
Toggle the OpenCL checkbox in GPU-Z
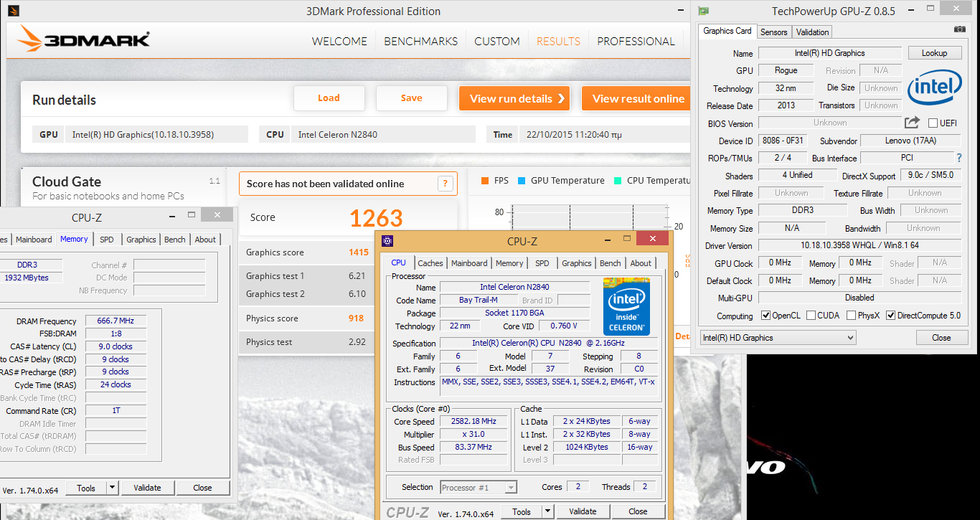(765, 316)
